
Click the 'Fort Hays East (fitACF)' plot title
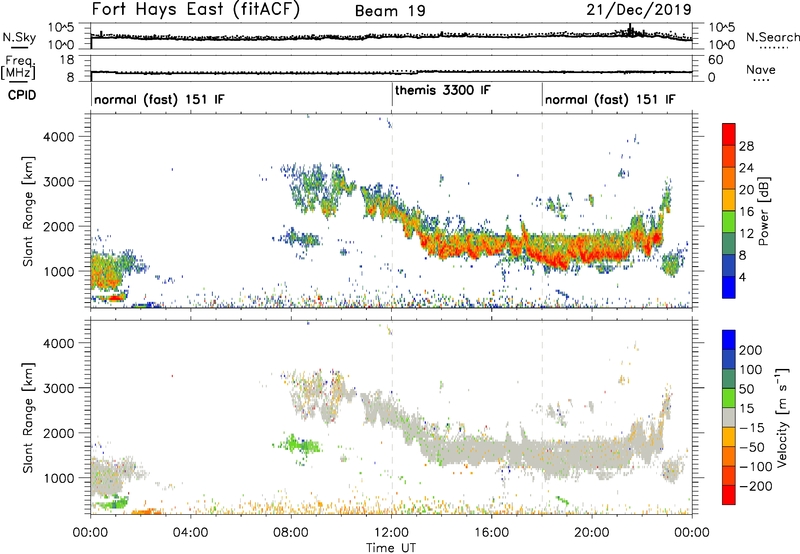(196, 9)
